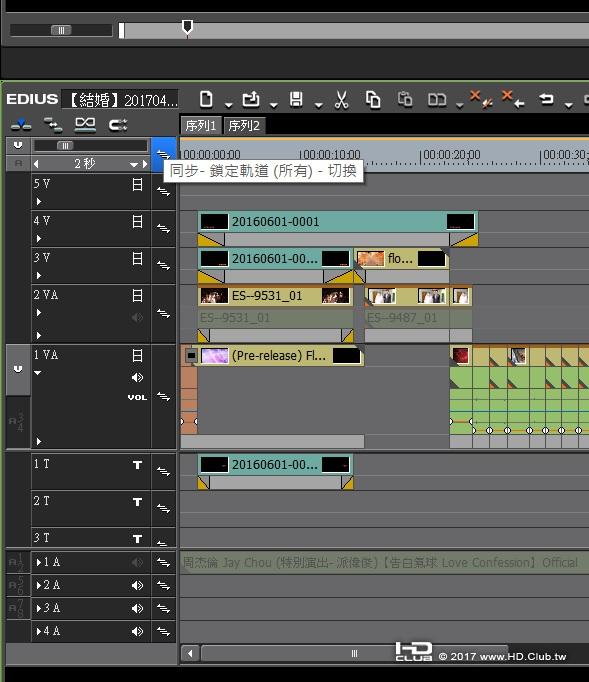Collapse track 1 VA audio expander
Screen dimensions: 589x682
coord(38,373)
